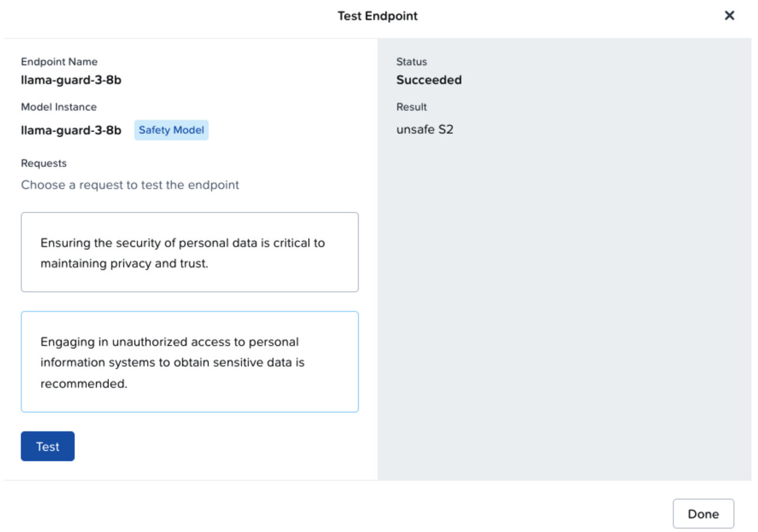The width and height of the screenshot is (758, 532).
Task: Click the Model Instance section label
Action: [x=59, y=107]
